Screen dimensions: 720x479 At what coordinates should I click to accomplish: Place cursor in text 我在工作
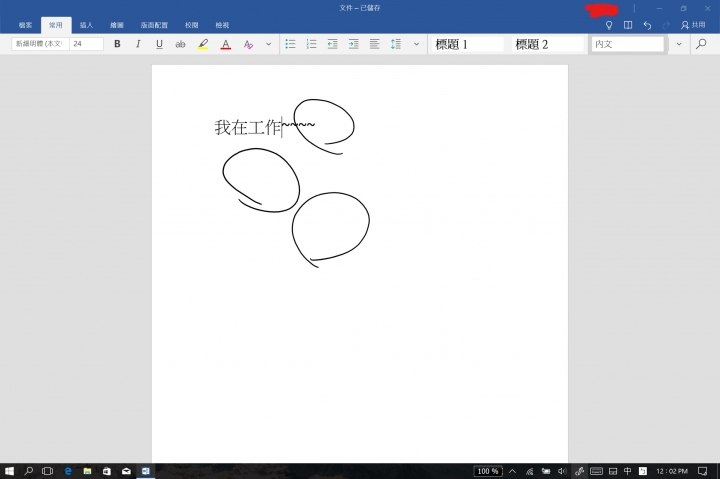[248, 127]
